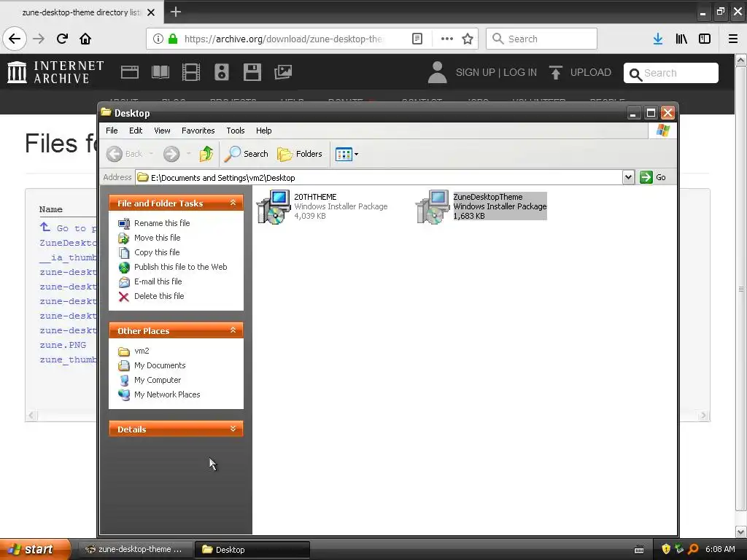Open Firefox home page

tap(85, 39)
